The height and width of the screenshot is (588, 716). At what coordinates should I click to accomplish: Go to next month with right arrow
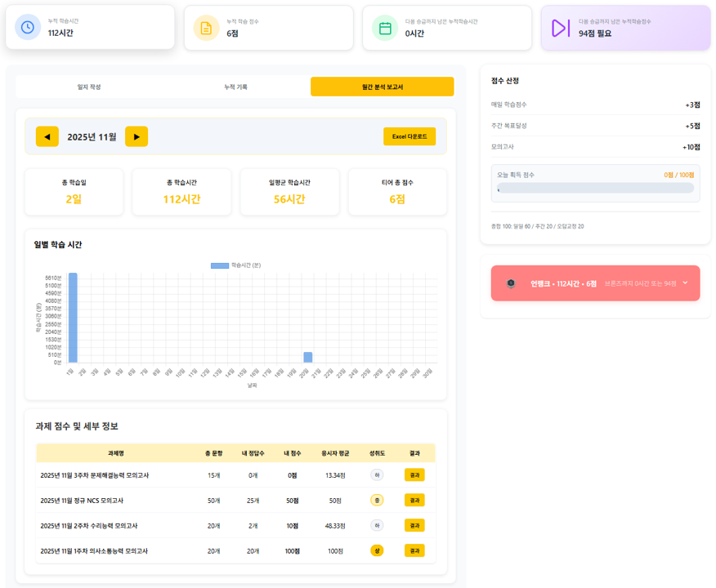(x=136, y=136)
